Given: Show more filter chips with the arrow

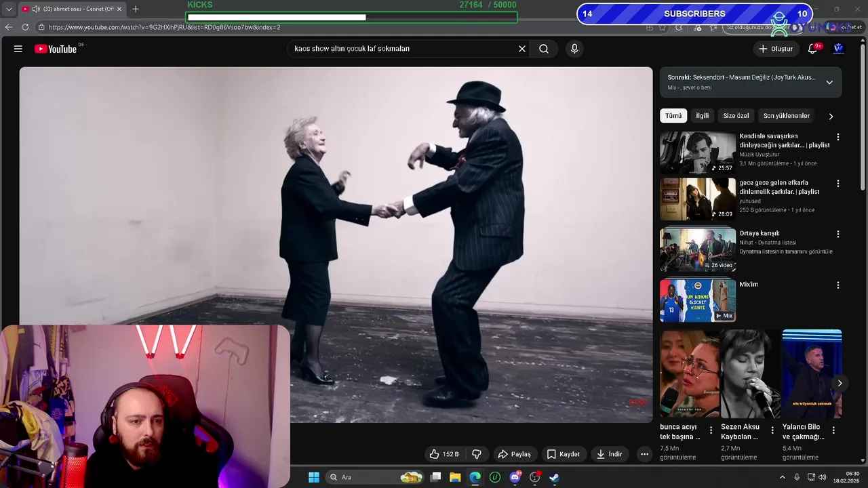Looking at the screenshot, I should (x=831, y=116).
